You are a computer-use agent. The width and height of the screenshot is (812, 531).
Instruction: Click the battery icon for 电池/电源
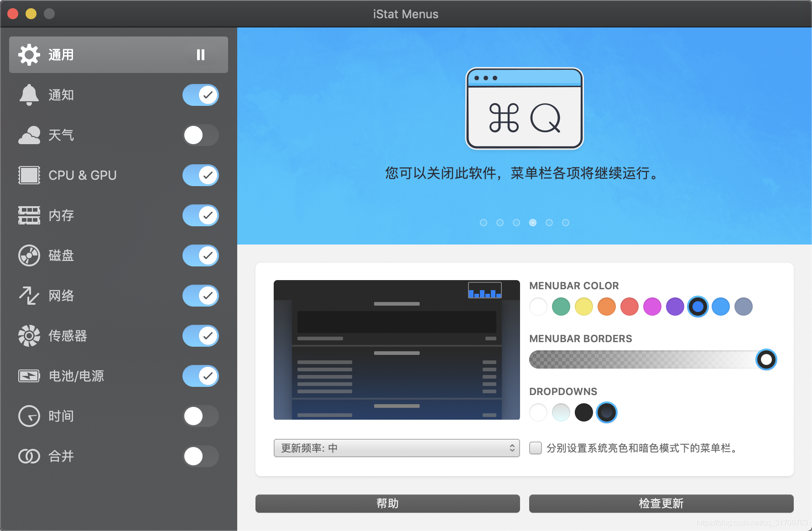29,376
